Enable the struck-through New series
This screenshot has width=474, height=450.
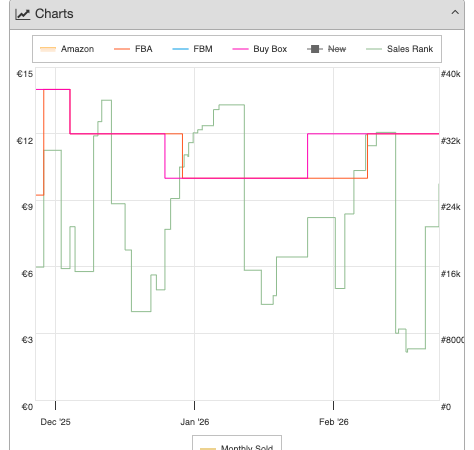[326, 49]
